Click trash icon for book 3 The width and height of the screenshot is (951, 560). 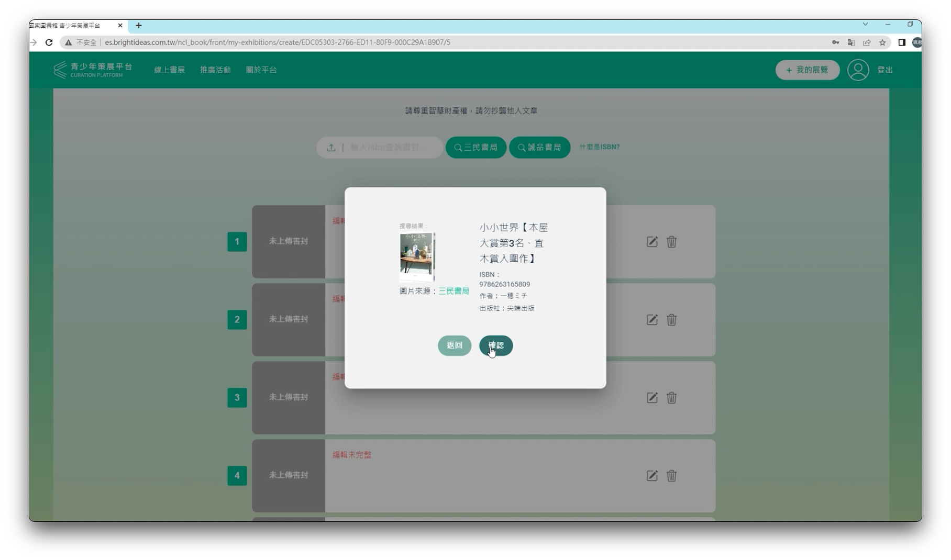pos(671,398)
